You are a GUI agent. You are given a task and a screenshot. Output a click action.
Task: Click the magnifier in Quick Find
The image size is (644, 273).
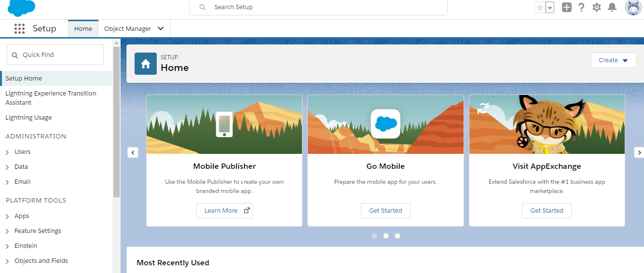(x=14, y=55)
